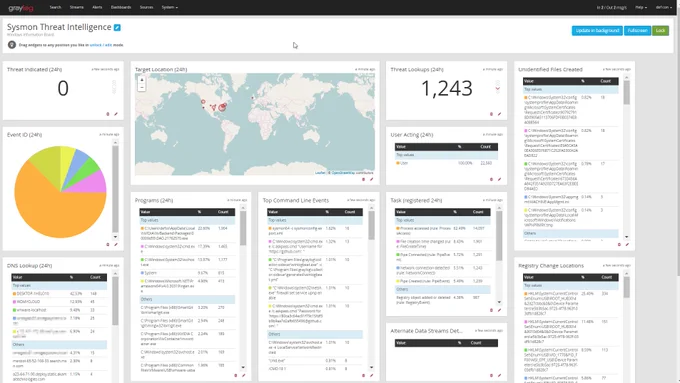680x383 pixels.
Task: Open the Sources menu item
Action: pos(146,7)
